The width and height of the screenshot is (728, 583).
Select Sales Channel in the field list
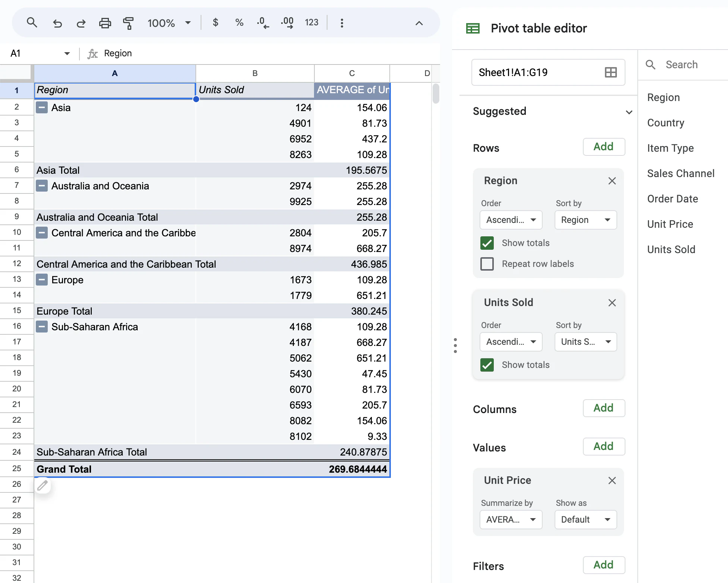[681, 174]
